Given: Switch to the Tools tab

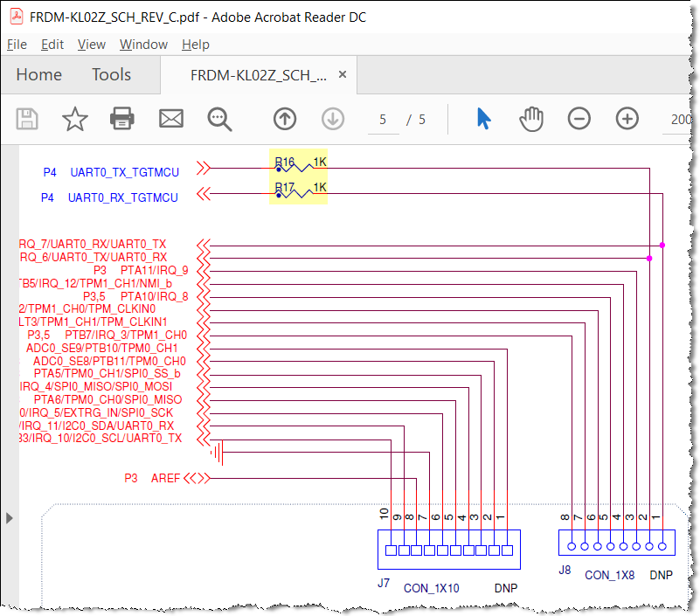Looking at the screenshot, I should click(x=111, y=74).
